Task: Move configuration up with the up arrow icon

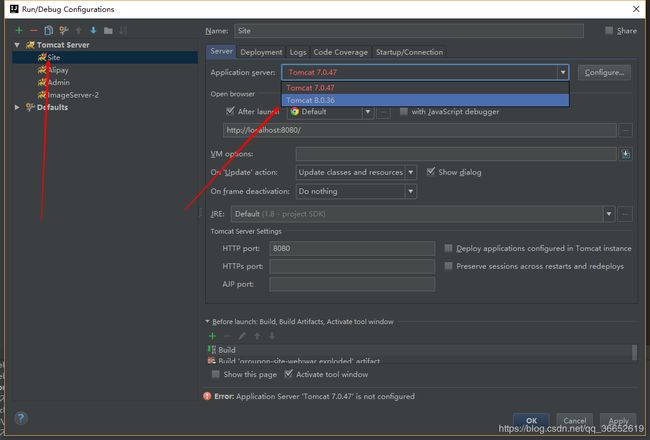Action: [78, 30]
